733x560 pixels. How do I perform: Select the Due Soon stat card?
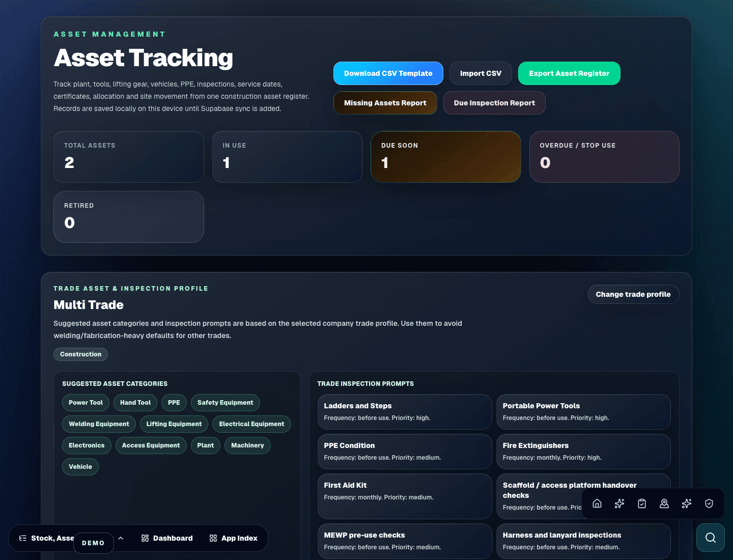coord(446,157)
